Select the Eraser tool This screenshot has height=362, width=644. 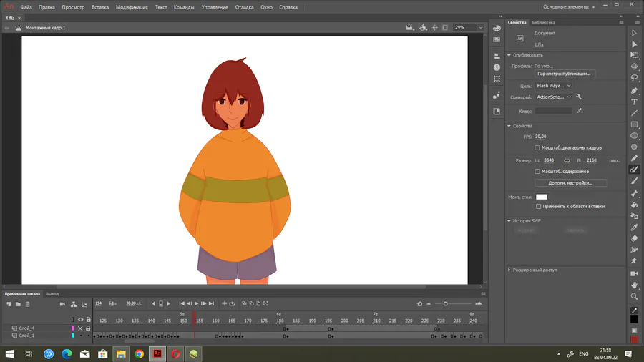point(634,238)
